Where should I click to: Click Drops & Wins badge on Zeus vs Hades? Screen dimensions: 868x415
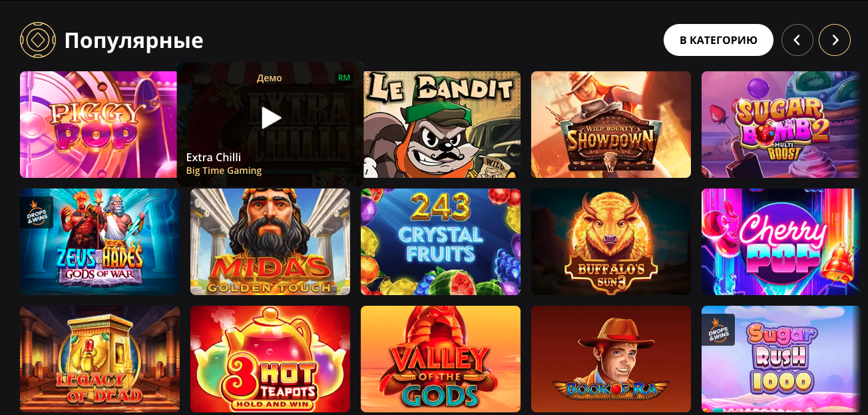click(37, 212)
